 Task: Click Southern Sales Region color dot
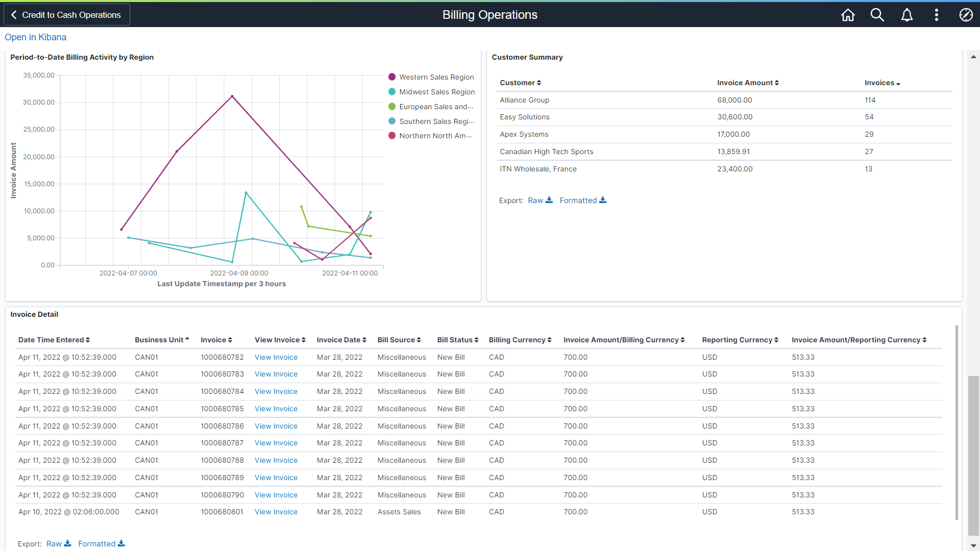click(x=392, y=121)
